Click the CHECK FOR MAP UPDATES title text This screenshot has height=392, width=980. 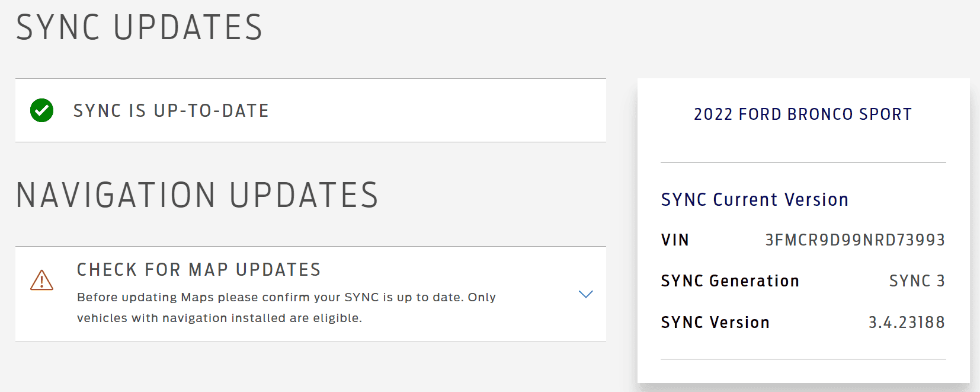[198, 270]
